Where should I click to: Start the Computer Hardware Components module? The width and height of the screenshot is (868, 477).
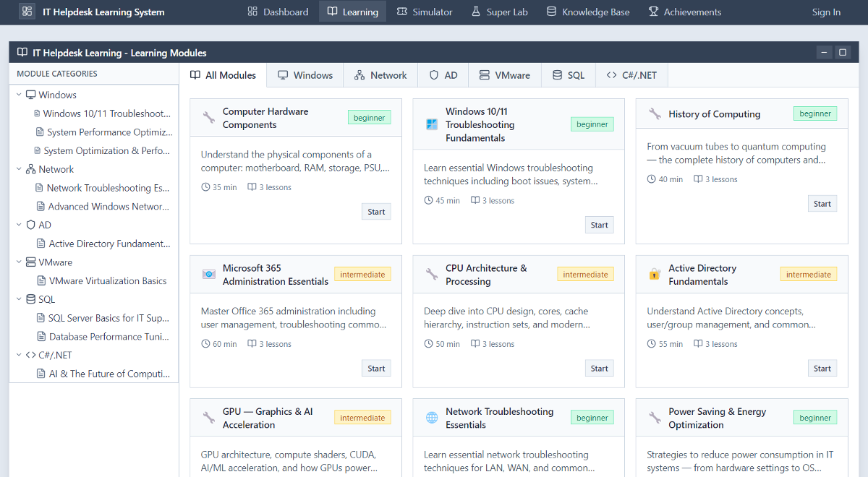(x=376, y=212)
